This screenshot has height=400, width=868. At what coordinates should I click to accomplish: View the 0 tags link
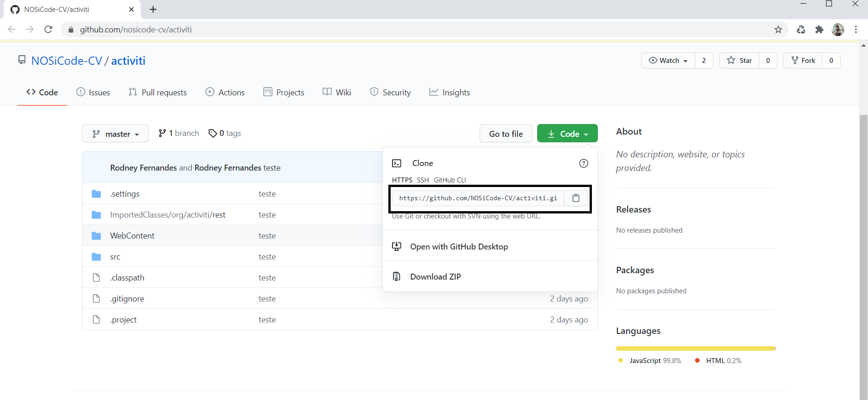(x=225, y=133)
